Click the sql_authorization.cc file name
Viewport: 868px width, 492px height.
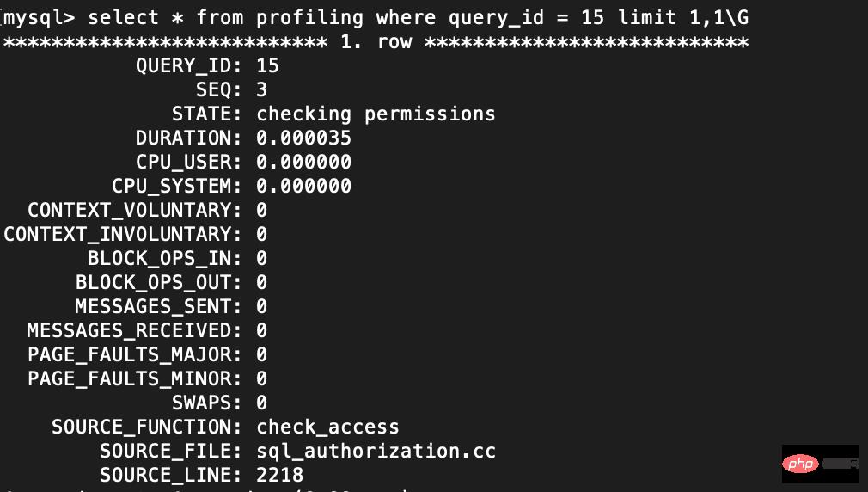tap(376, 451)
